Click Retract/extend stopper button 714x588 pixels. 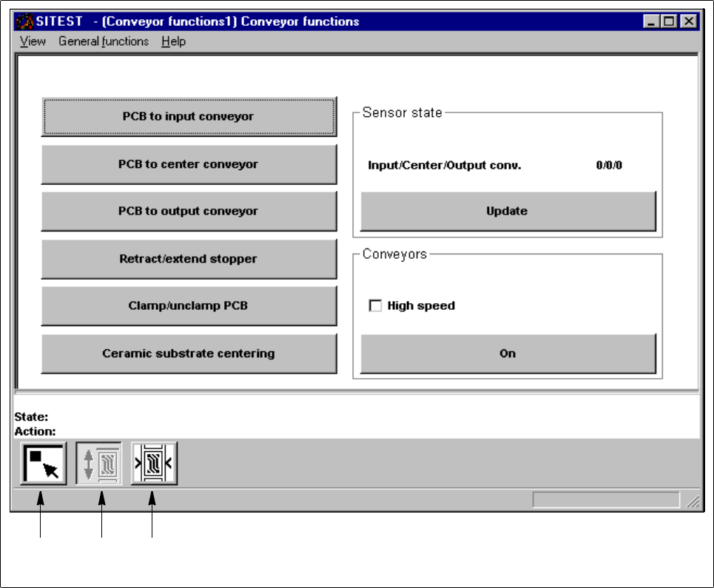189,259
